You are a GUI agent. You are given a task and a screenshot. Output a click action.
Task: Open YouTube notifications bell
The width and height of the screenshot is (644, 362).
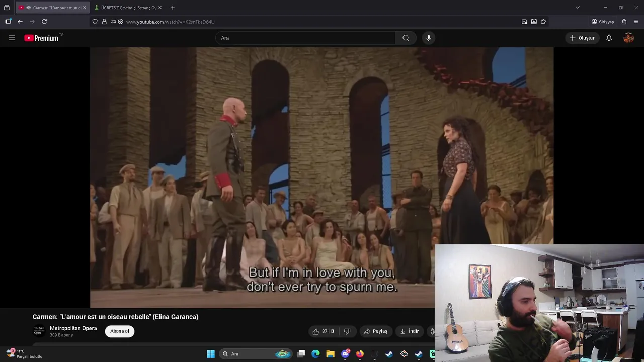pyautogui.click(x=609, y=38)
